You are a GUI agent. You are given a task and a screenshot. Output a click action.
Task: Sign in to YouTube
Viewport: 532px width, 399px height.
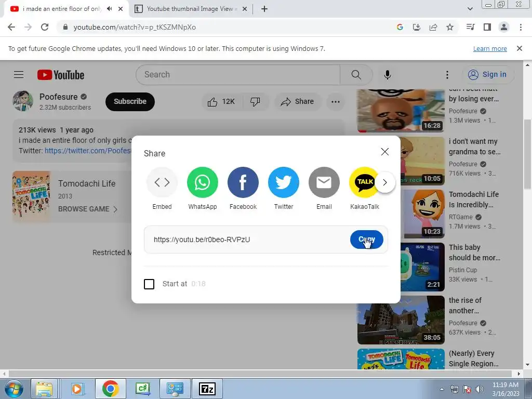(x=487, y=74)
